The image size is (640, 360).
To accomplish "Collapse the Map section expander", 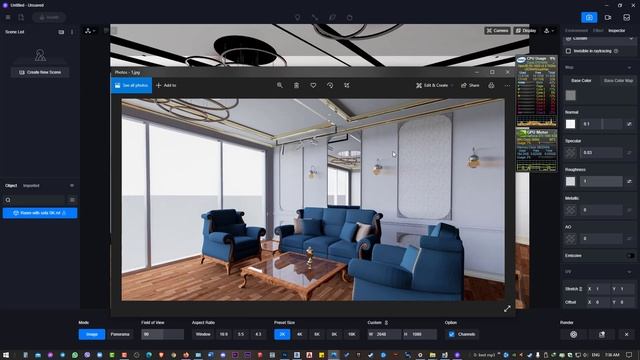I will [629, 67].
